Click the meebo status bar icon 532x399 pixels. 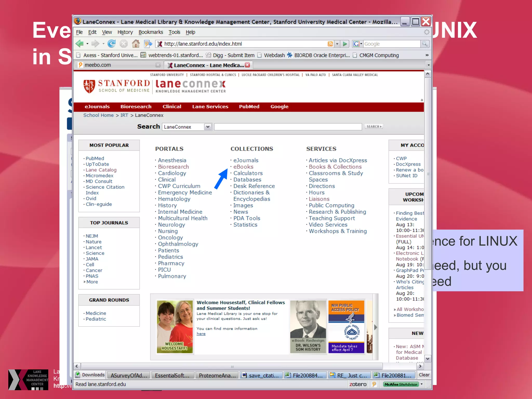pyautogui.click(x=374, y=384)
